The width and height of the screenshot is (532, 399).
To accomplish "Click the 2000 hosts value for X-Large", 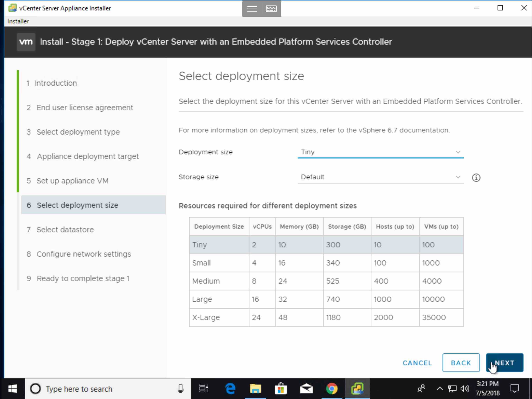I will (383, 317).
